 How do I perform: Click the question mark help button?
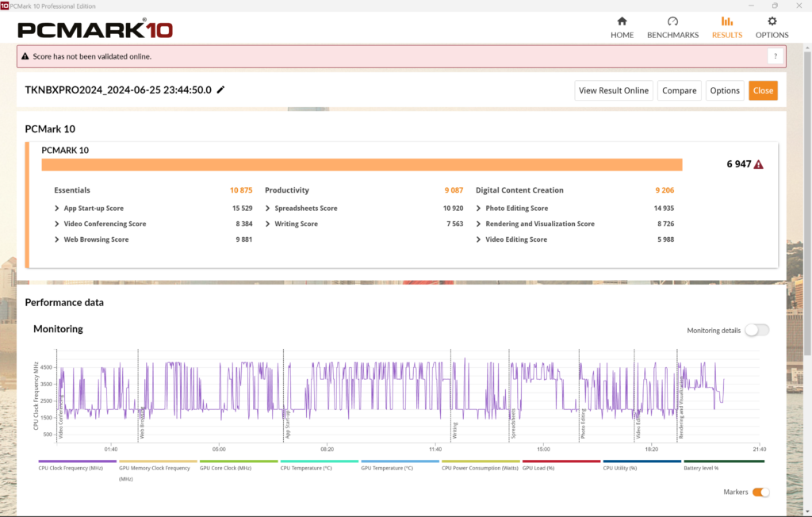(x=776, y=56)
